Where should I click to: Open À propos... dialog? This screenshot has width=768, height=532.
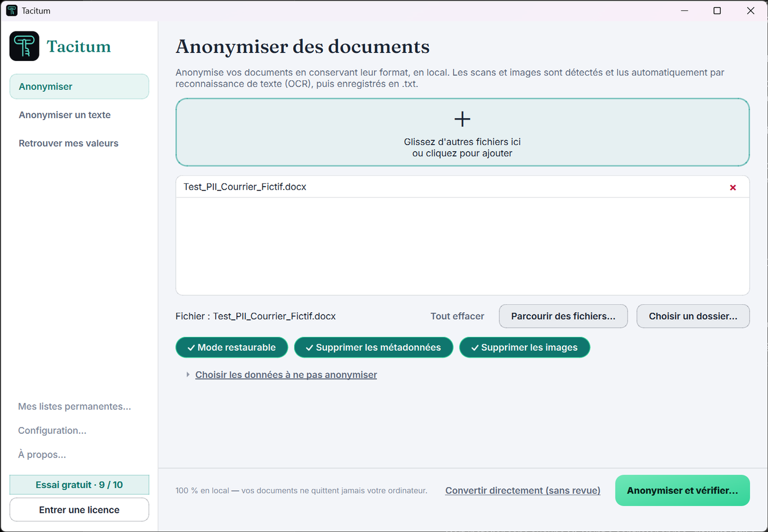pyautogui.click(x=42, y=455)
